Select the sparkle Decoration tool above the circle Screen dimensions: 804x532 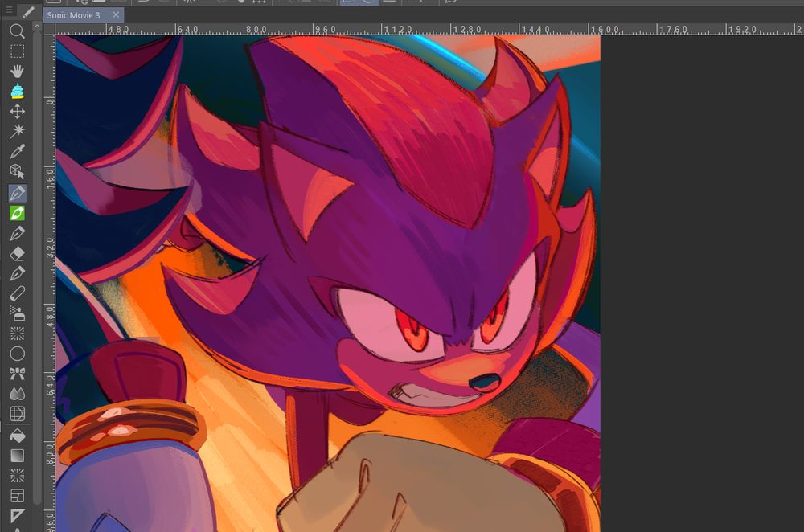click(x=17, y=334)
